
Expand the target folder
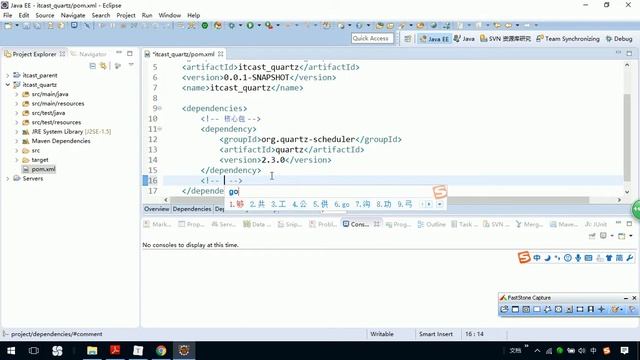click(17, 160)
